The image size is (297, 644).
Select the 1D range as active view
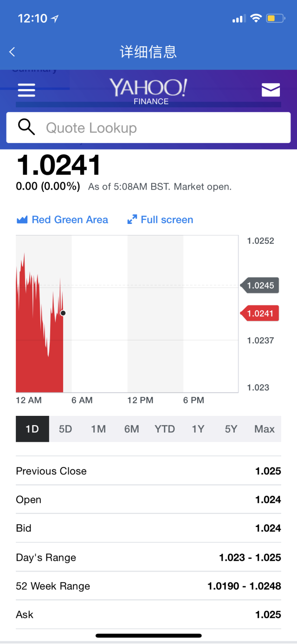(32, 429)
